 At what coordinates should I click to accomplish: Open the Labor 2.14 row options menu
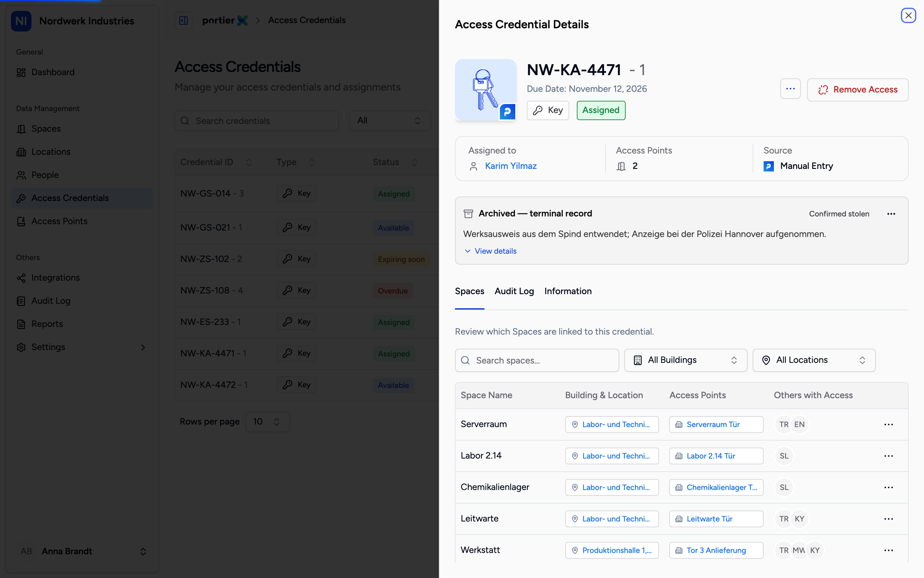coord(888,456)
